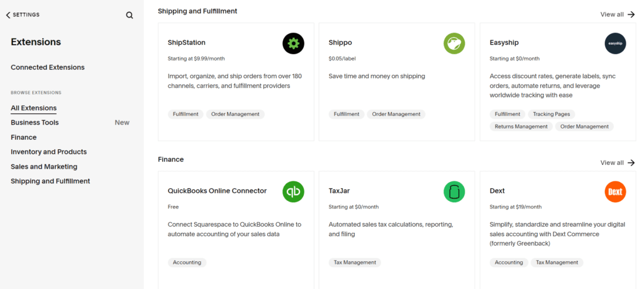644x289 pixels.
Task: Open Connected Extensions in sidebar
Action: coord(48,67)
